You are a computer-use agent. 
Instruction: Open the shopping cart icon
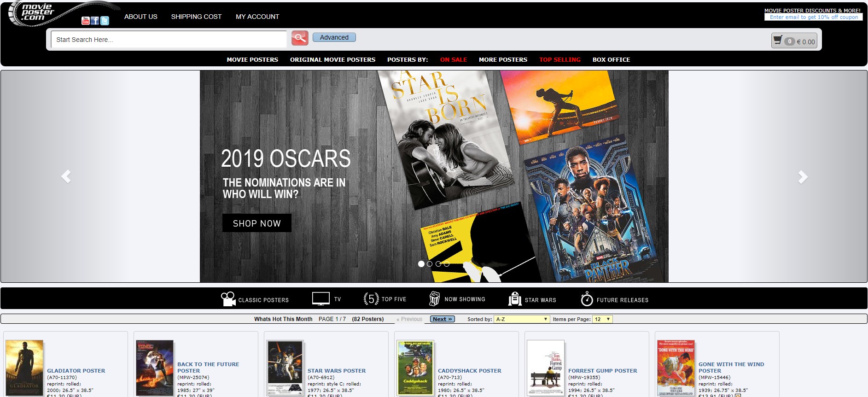[778, 41]
